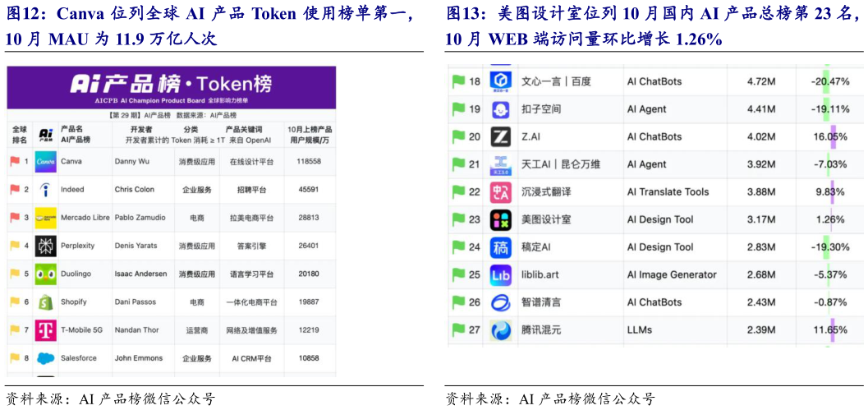Click the 运营商 category cell

pos(196,330)
